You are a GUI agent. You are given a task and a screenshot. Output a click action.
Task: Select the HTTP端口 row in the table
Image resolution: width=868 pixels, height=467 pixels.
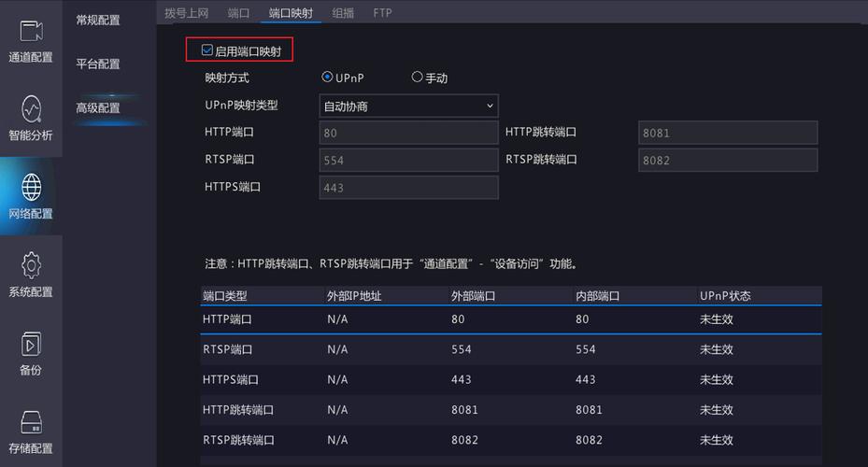(510, 319)
